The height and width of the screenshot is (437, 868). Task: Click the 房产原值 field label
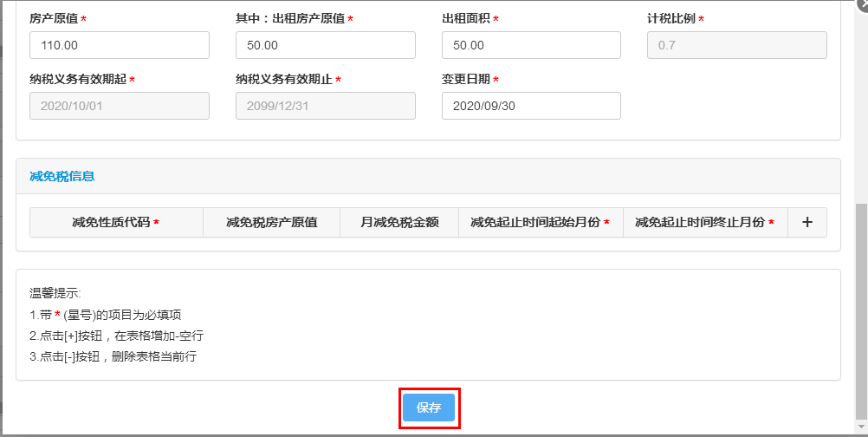[55, 19]
